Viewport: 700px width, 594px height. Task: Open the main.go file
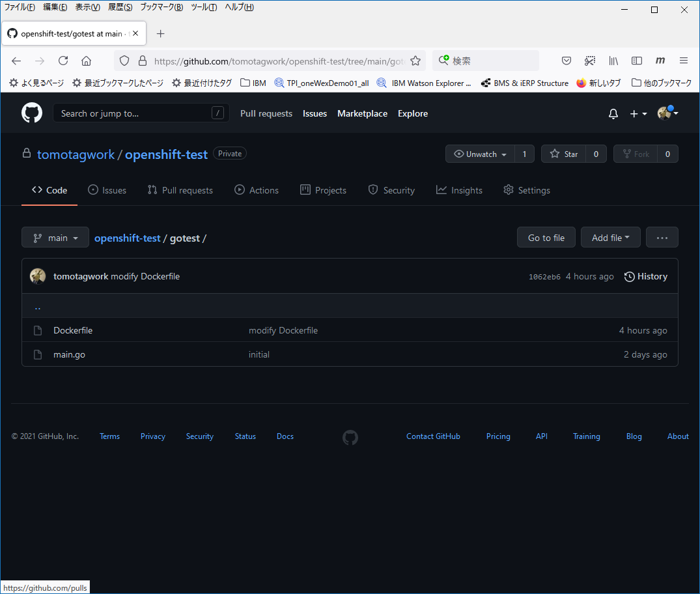69,354
